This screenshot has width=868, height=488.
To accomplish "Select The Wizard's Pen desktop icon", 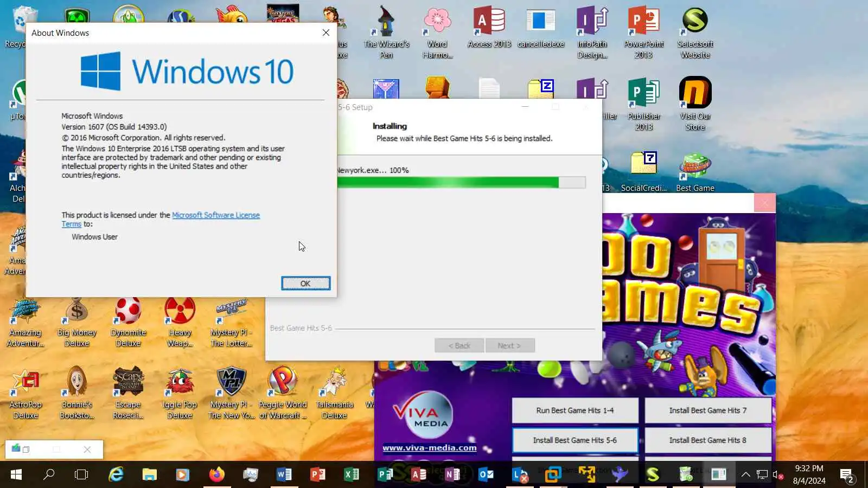I will point(386,33).
